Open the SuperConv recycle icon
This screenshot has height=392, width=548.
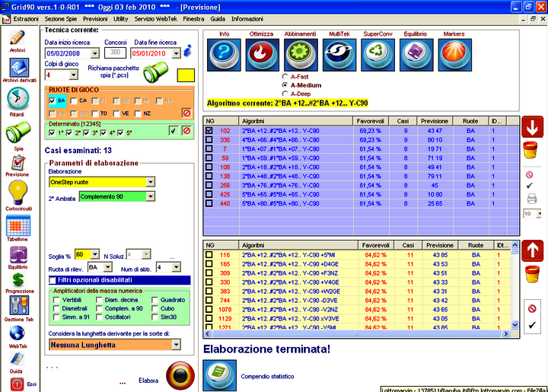[378, 55]
